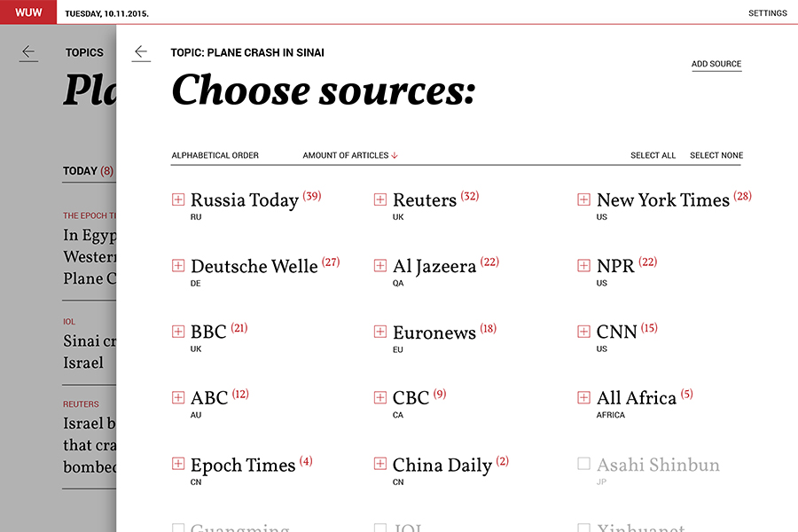Toggle the sort direction arrow
798x532 pixels.
coord(395,155)
